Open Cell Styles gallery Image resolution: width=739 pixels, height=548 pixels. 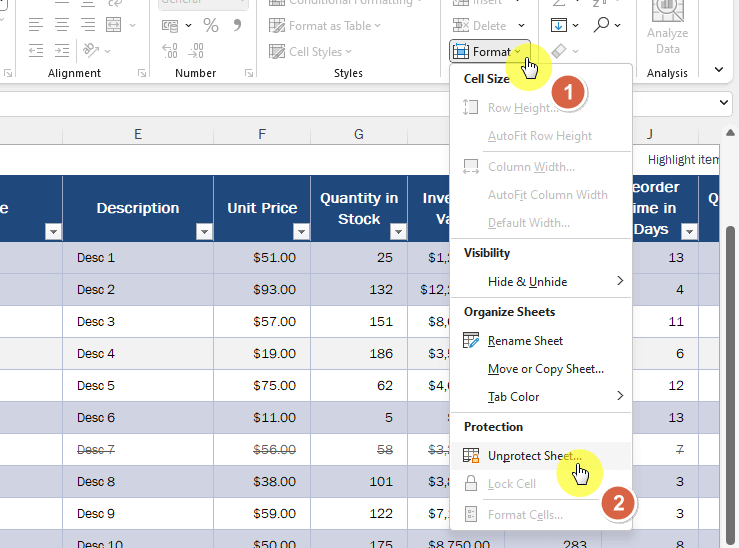[310, 51]
